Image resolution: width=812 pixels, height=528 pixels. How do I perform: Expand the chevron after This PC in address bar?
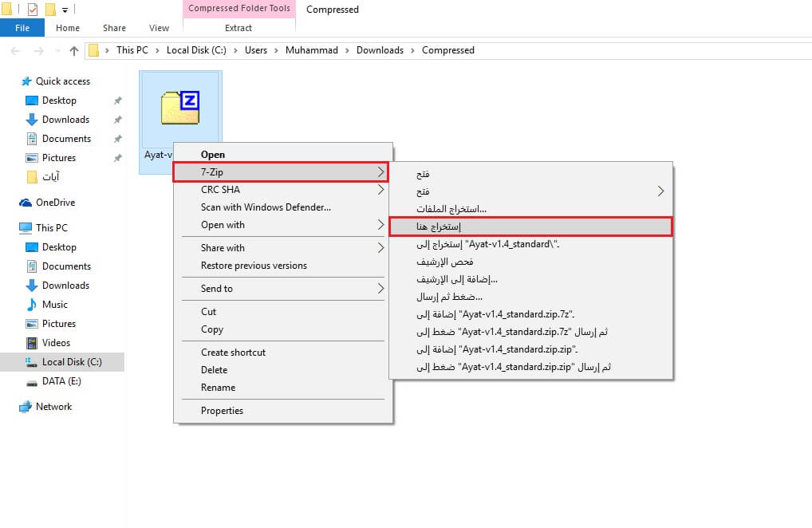pyautogui.click(x=157, y=50)
